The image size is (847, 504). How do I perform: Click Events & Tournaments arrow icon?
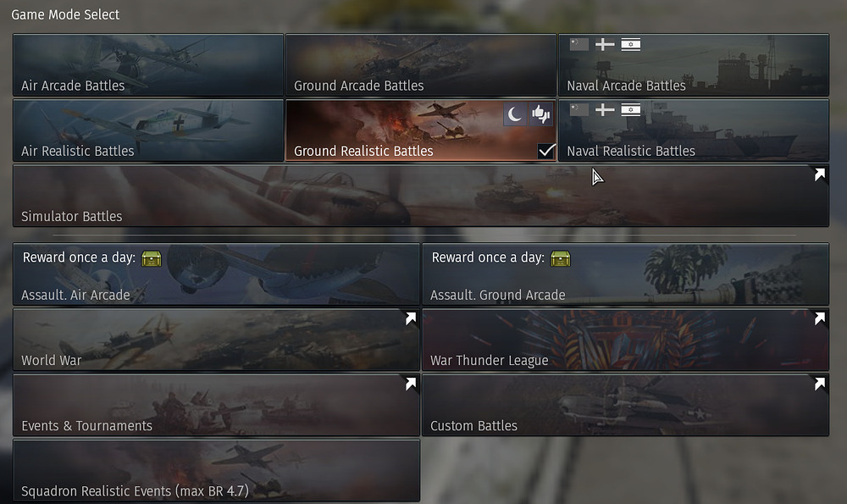pos(411,384)
